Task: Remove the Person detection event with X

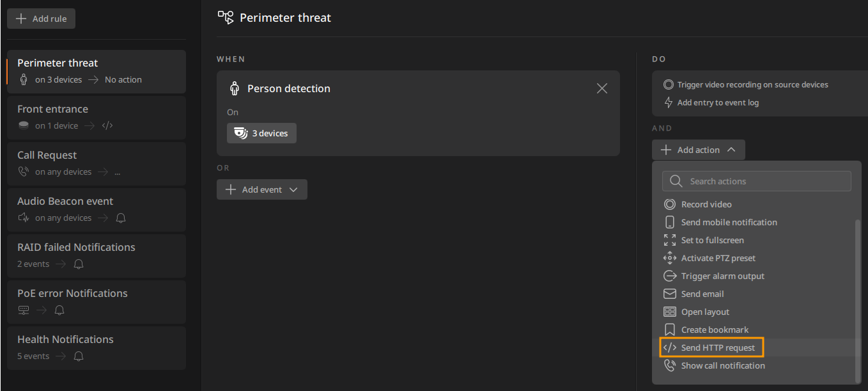Action: (602, 88)
